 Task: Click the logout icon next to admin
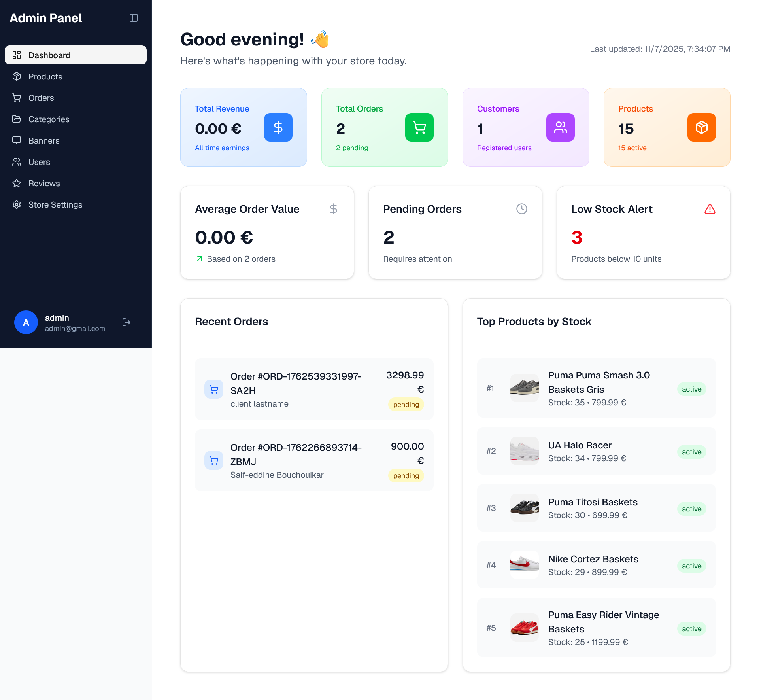pos(126,322)
